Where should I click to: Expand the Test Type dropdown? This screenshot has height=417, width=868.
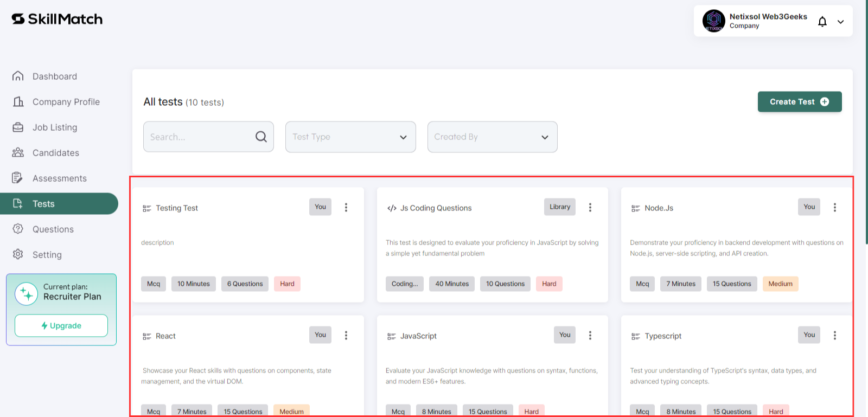(350, 137)
